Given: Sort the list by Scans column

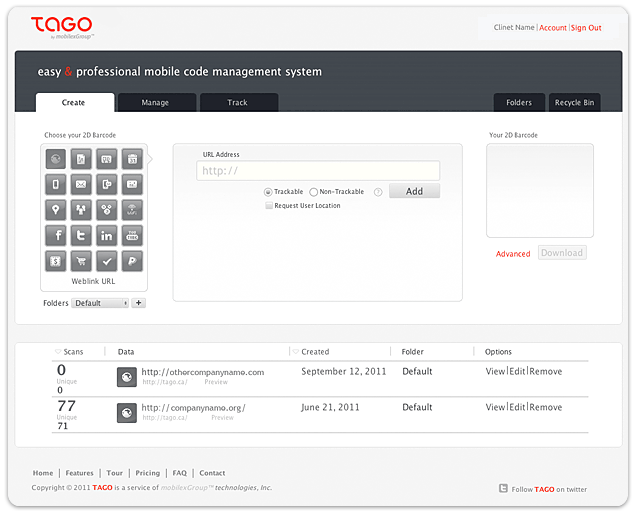Looking at the screenshot, I should click(69, 352).
